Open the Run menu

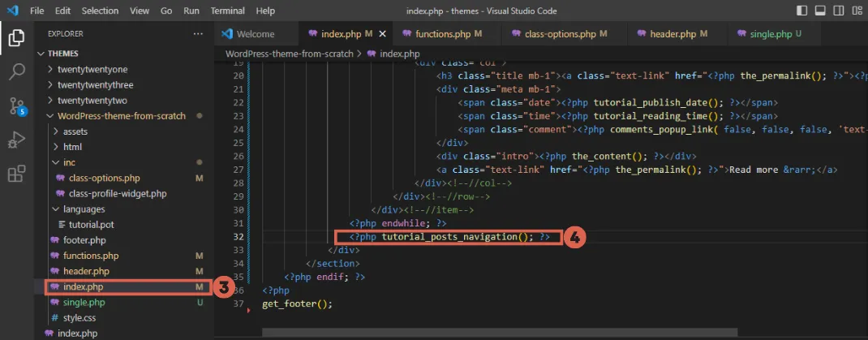point(191,11)
